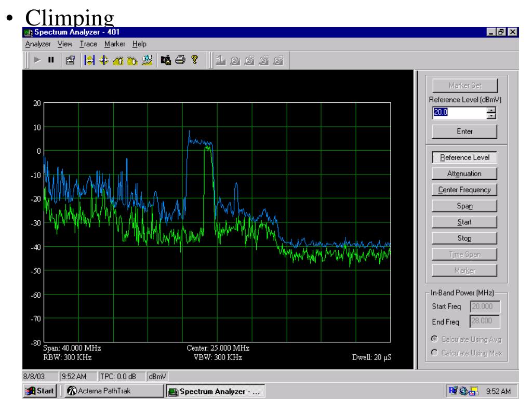The width and height of the screenshot is (532, 399).
Task: Open the Marker menu
Action: point(115,44)
